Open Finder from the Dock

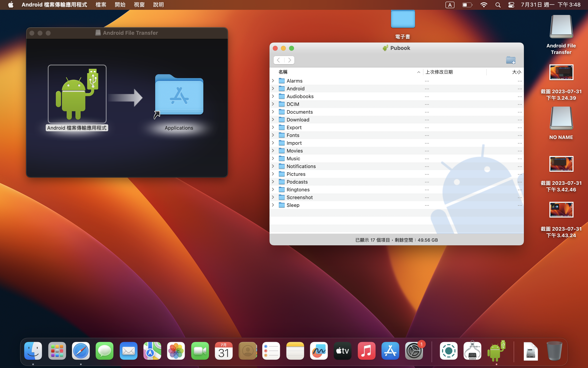pos(33,351)
